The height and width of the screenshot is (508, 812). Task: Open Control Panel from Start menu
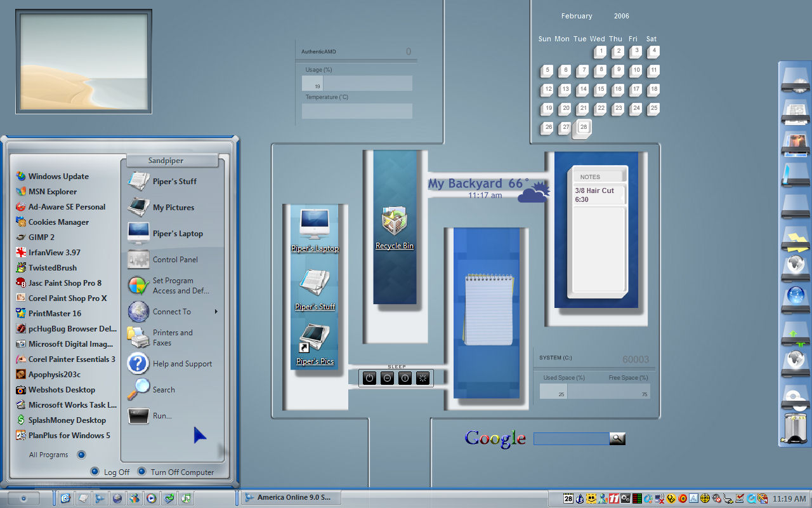174,260
